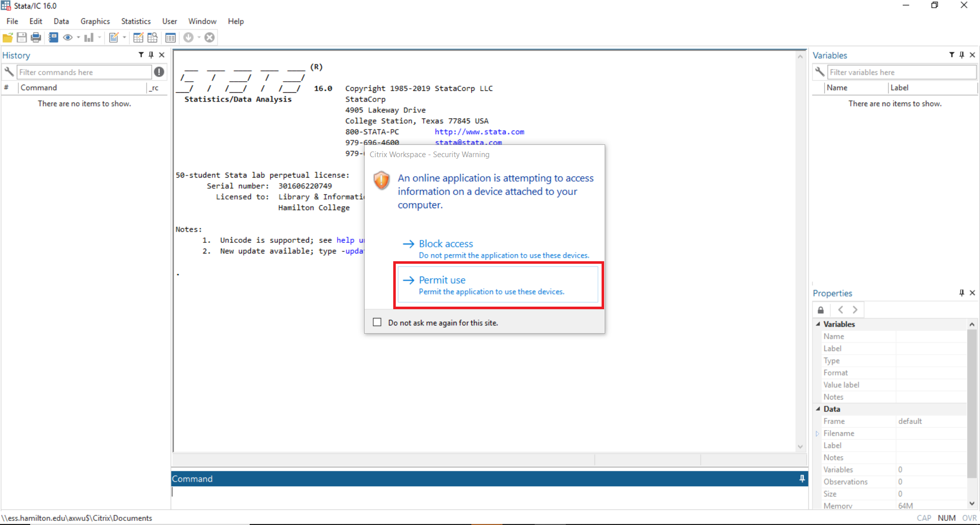This screenshot has height=525, width=980.
Task: Click the Print icon in the toolbar
Action: 36,37
